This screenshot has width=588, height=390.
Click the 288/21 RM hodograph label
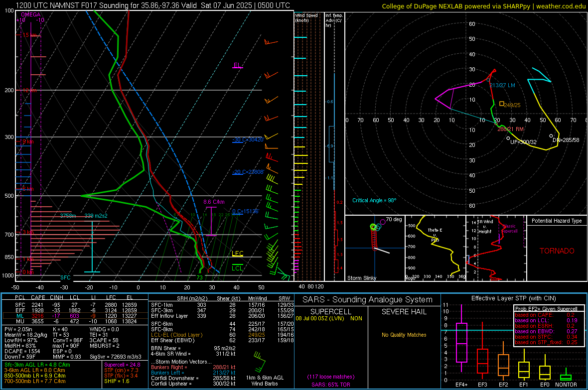point(510,129)
